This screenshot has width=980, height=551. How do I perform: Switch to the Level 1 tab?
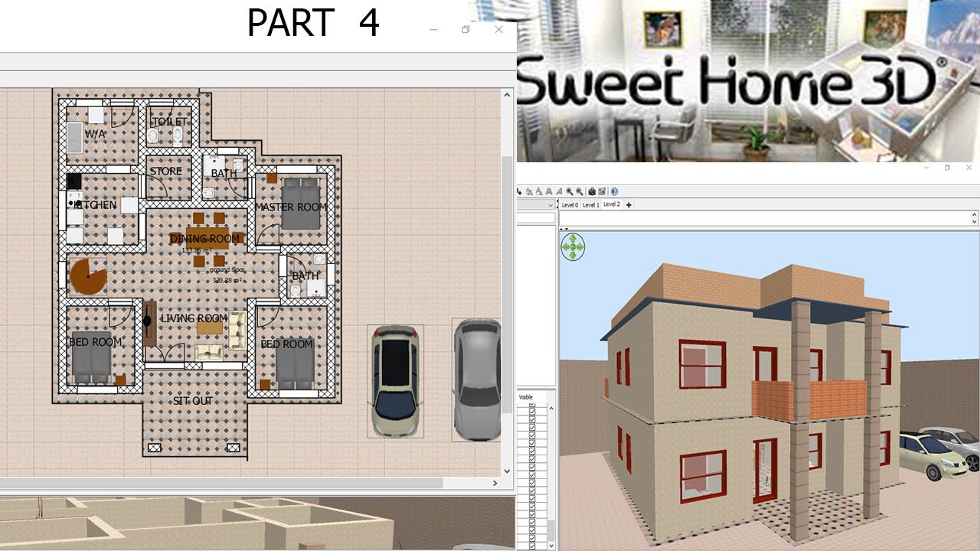591,205
